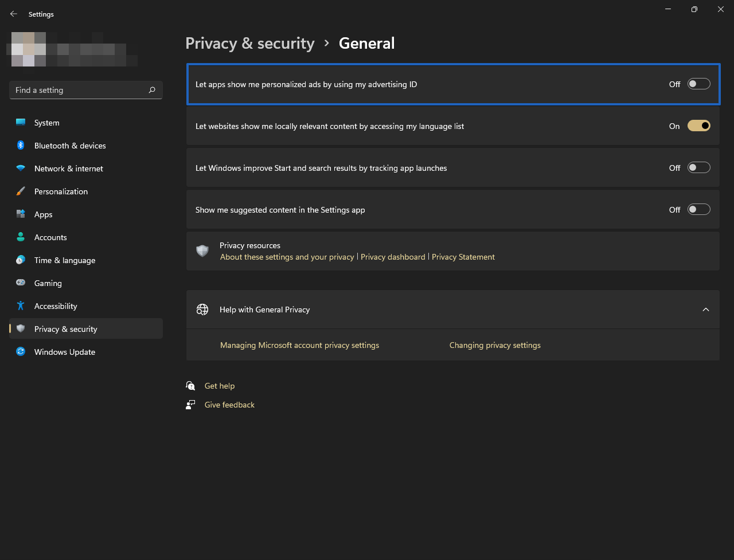Click the Personalization paintbrush icon
The height and width of the screenshot is (560, 734).
21,191
